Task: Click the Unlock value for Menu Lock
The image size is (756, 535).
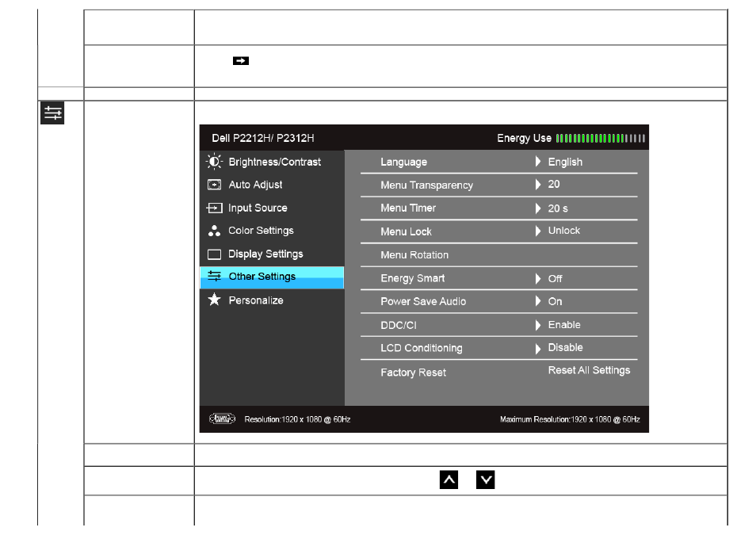Action: (563, 231)
